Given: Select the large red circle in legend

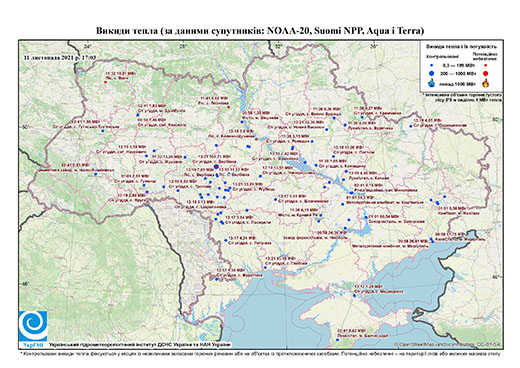Looking at the screenshot, I should pyautogui.click(x=485, y=73).
